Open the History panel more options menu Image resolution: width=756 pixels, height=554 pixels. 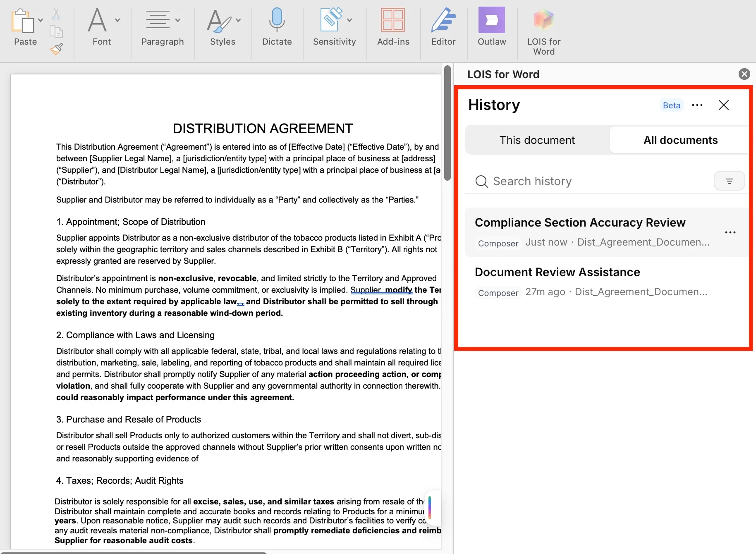pyautogui.click(x=697, y=105)
